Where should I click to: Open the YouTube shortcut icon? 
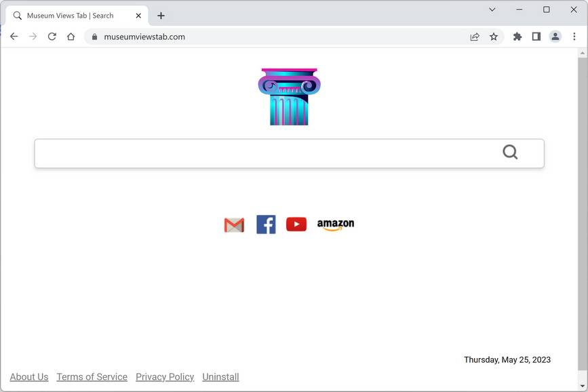[296, 224]
